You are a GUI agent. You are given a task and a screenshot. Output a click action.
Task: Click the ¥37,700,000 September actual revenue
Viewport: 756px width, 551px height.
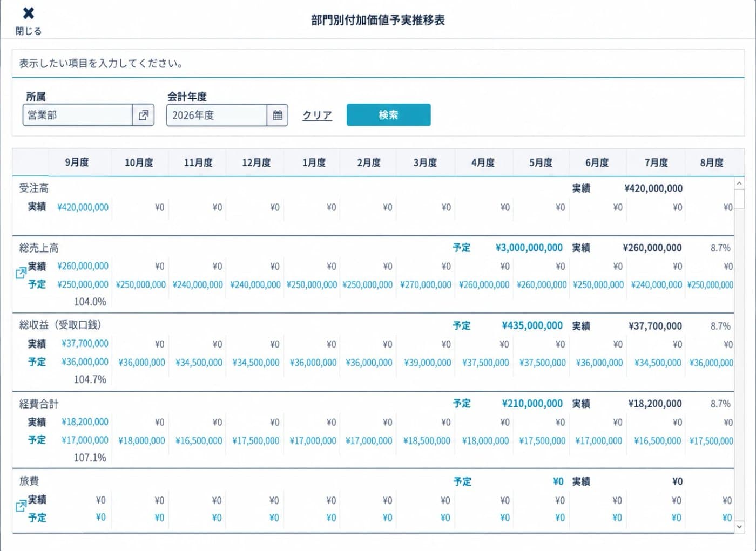85,344
